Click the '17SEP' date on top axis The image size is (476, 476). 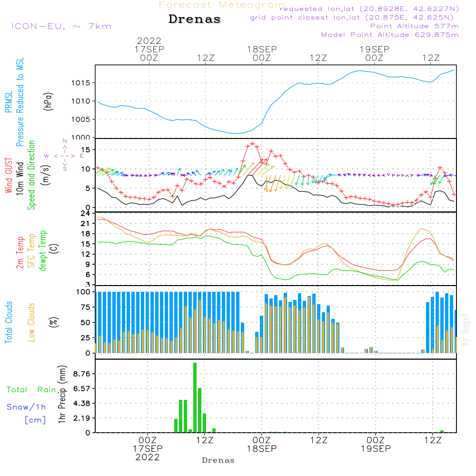(x=149, y=49)
